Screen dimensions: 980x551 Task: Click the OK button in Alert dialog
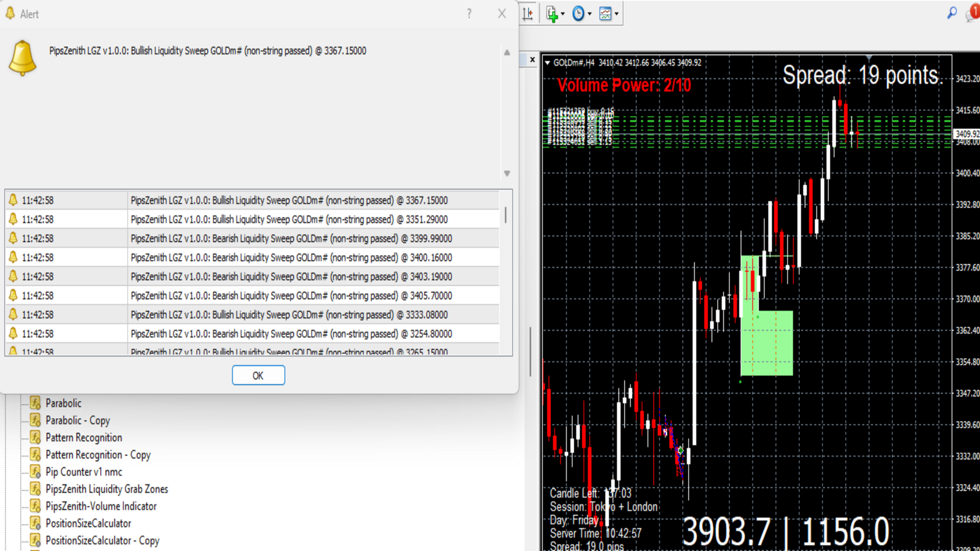click(x=258, y=375)
